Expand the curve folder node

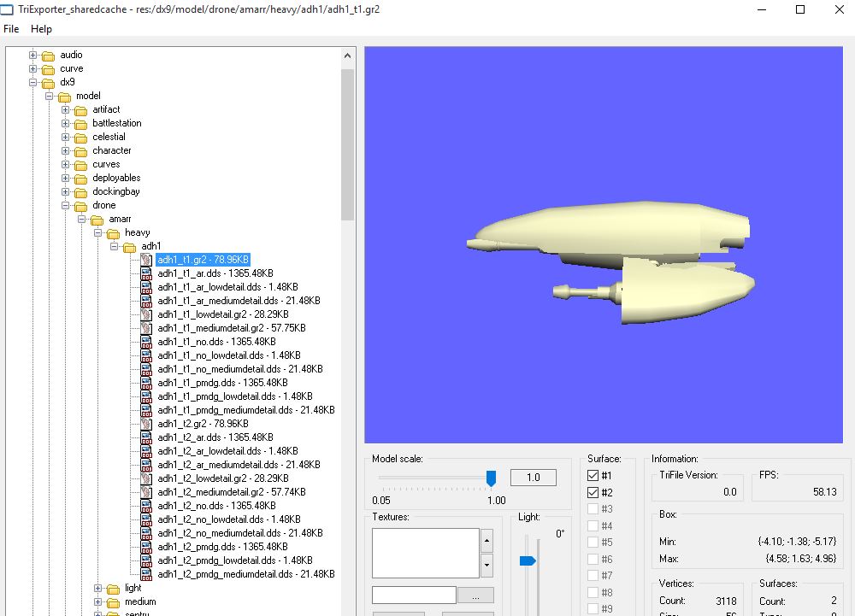(x=32, y=68)
